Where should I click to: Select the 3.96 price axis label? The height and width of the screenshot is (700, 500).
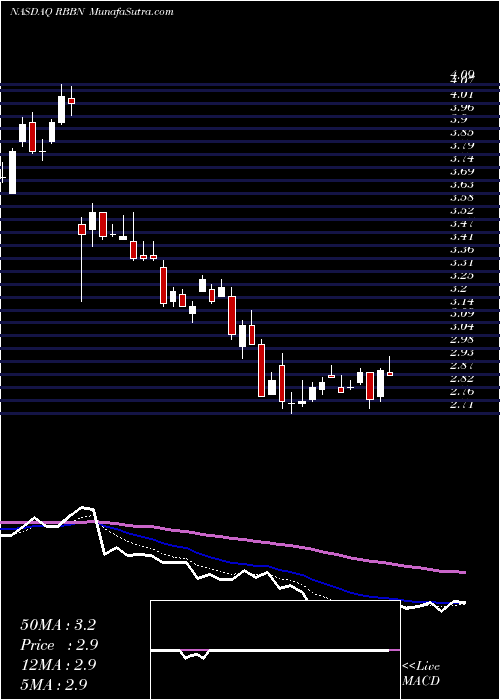pyautogui.click(x=462, y=107)
